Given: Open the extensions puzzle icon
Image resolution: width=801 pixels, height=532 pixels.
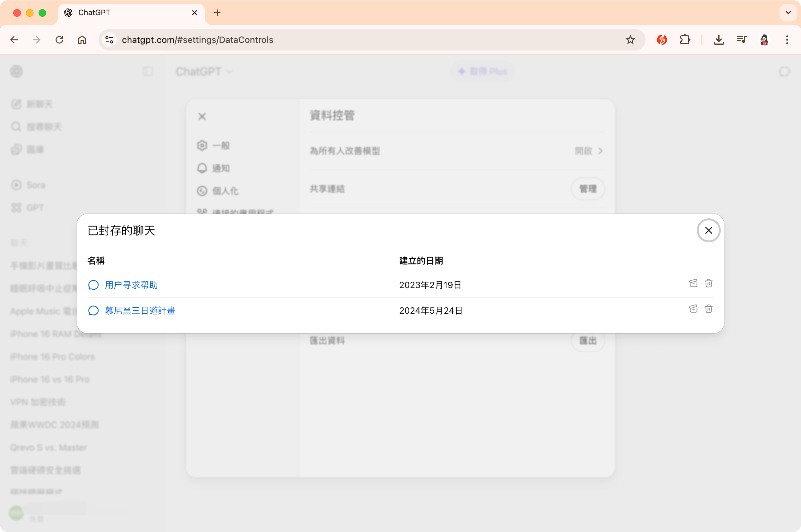Looking at the screenshot, I should (x=685, y=40).
